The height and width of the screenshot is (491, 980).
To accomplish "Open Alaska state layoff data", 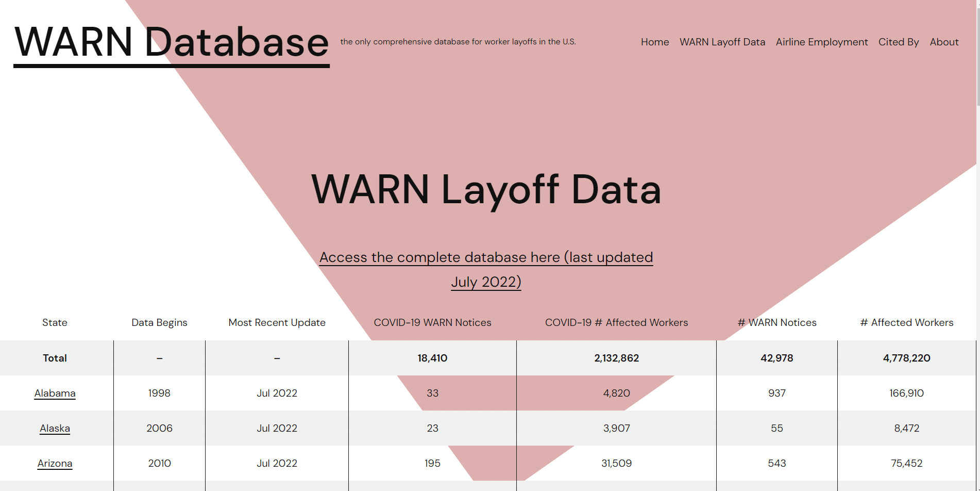I will point(55,428).
